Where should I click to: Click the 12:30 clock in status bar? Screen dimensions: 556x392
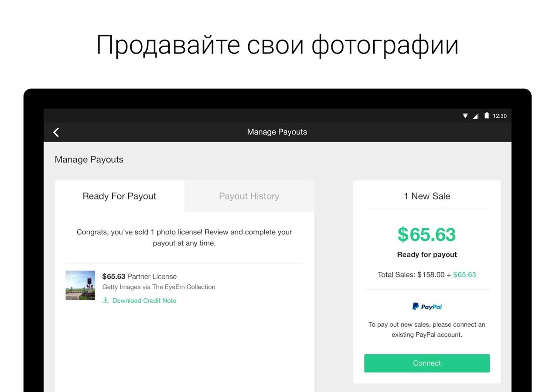click(x=500, y=116)
